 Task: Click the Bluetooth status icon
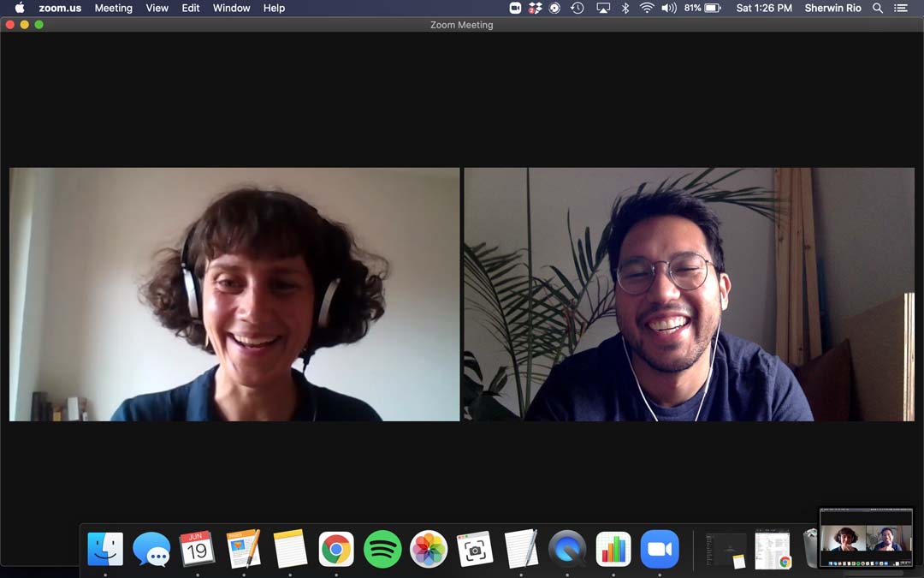625,8
